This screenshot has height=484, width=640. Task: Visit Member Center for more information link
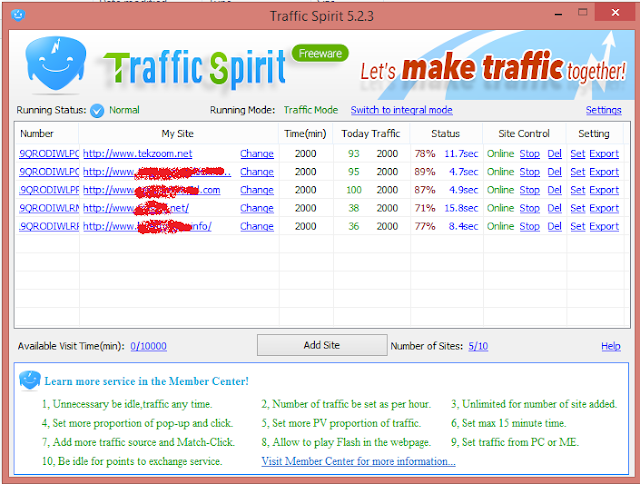pos(358,461)
